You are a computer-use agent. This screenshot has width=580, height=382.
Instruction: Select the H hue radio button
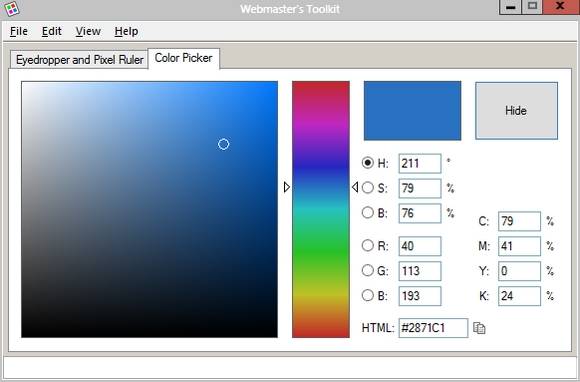pos(367,163)
